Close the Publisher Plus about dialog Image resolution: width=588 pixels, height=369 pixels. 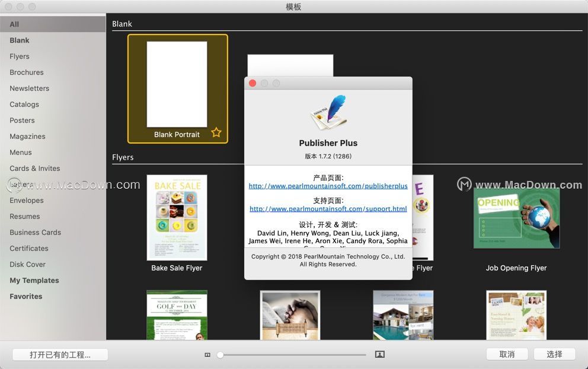[253, 83]
